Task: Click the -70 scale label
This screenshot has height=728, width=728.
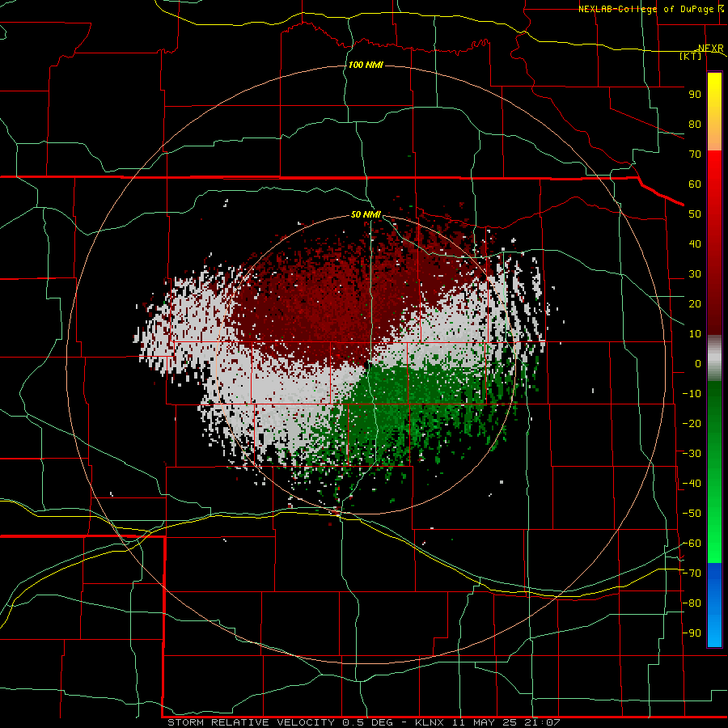Action: (692, 574)
